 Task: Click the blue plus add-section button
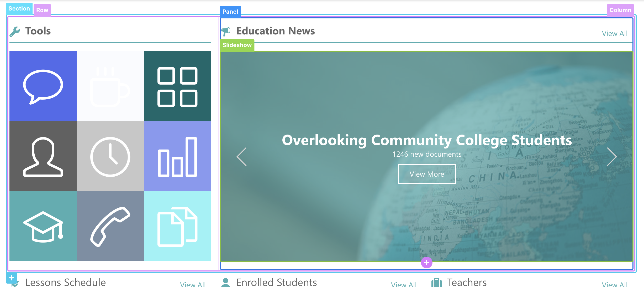(x=12, y=278)
